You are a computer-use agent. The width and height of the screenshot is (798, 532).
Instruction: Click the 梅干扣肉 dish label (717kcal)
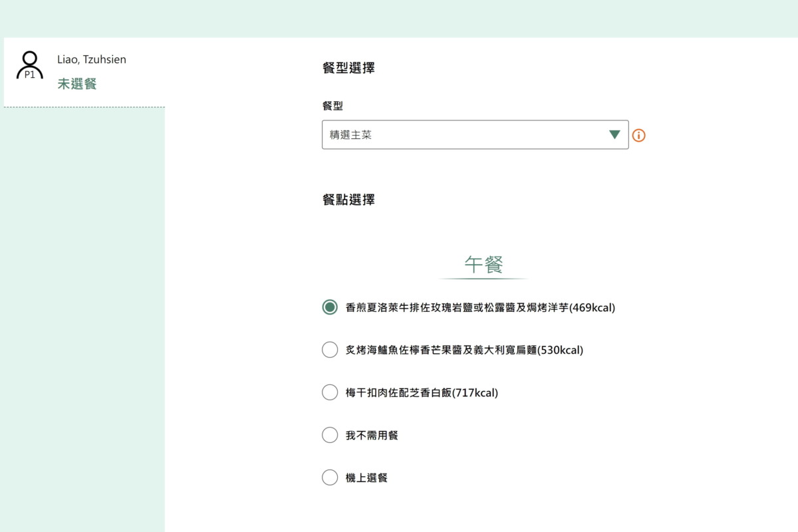pos(422,392)
